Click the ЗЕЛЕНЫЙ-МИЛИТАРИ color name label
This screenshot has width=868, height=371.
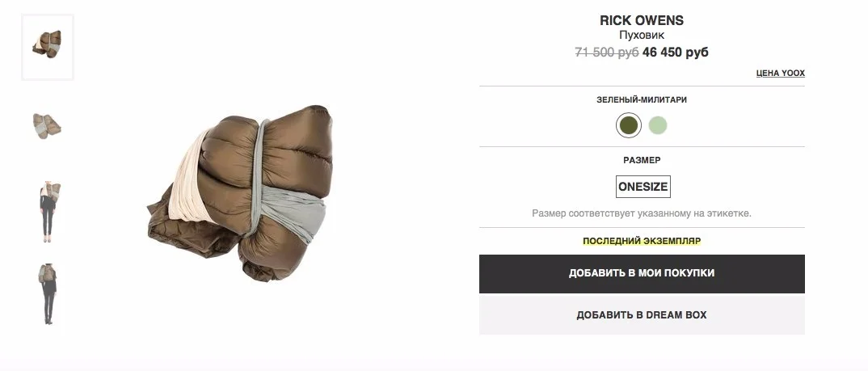pyautogui.click(x=642, y=100)
